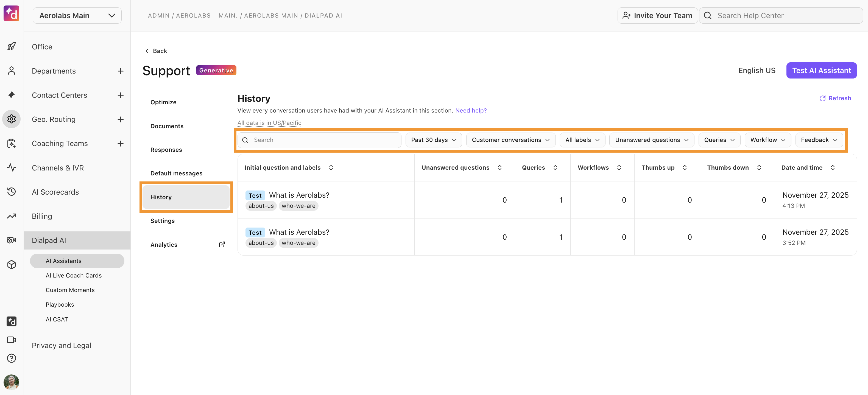
Task: Sort the Thumbs down column
Action: click(x=759, y=168)
